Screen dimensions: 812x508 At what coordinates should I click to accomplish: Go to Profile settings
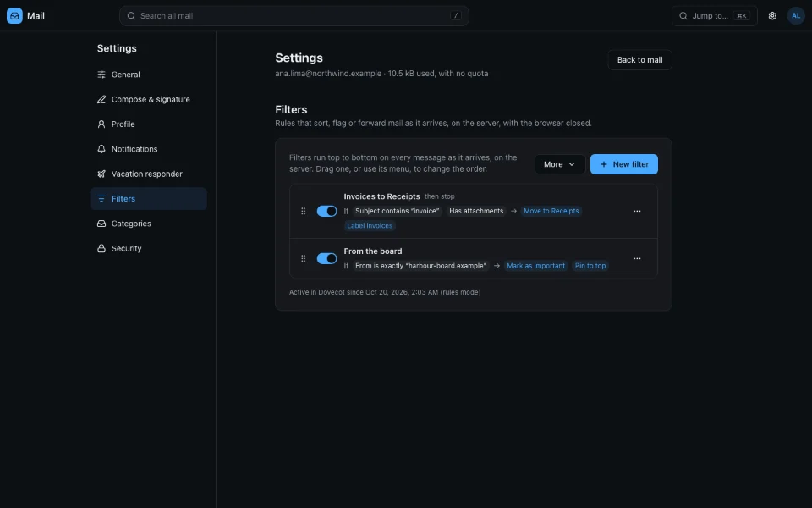(149, 124)
